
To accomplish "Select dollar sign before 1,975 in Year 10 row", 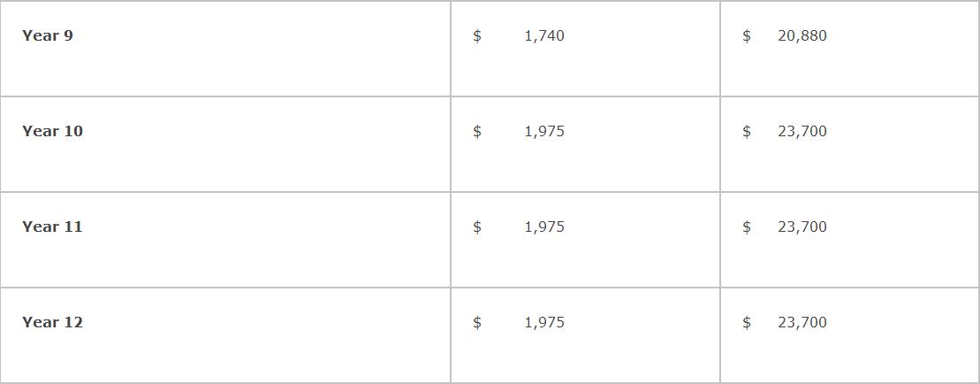I will (x=477, y=131).
